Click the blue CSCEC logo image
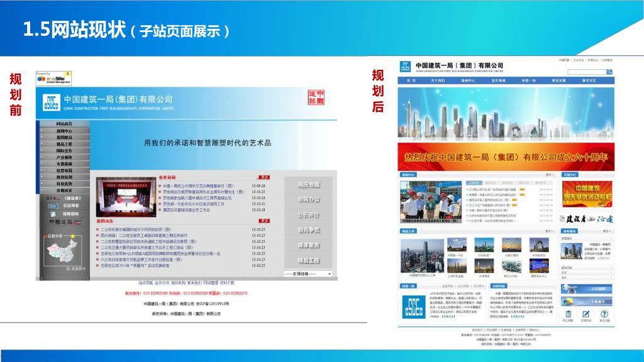644x362 pixels. [414, 307]
